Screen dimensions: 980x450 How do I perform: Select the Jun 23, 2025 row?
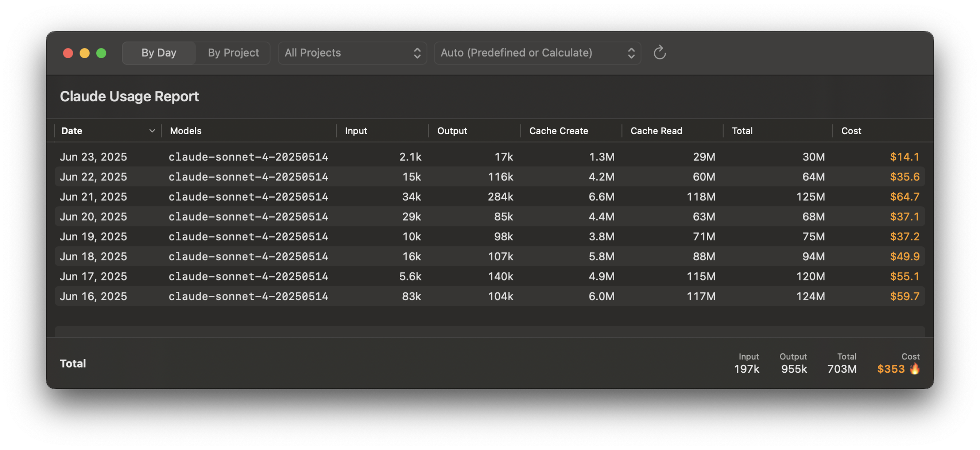(x=489, y=156)
